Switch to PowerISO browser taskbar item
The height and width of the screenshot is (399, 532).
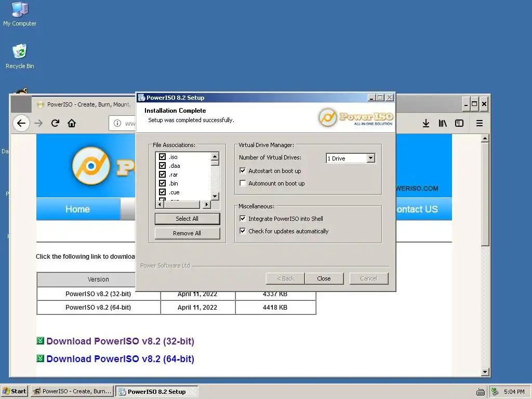(72, 391)
